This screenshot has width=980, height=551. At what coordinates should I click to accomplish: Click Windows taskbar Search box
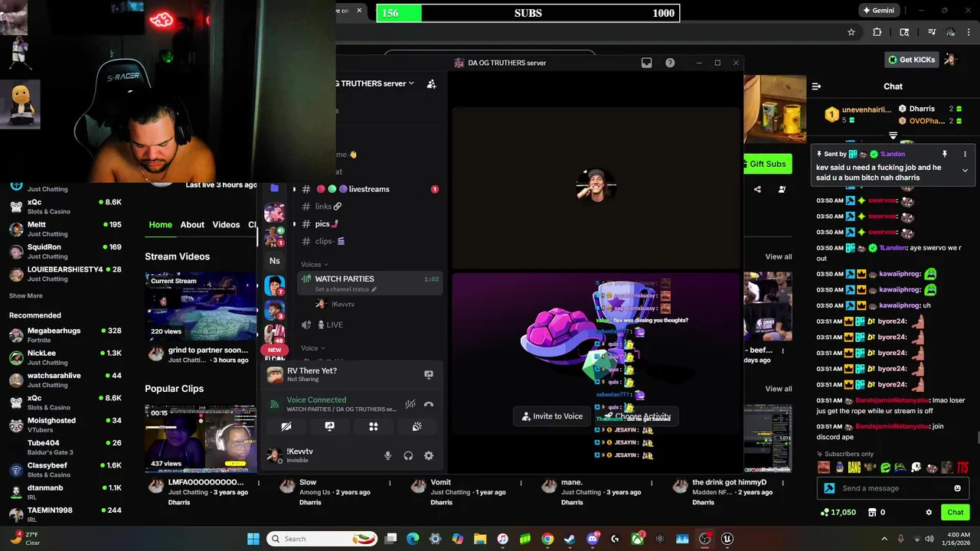coord(322,539)
